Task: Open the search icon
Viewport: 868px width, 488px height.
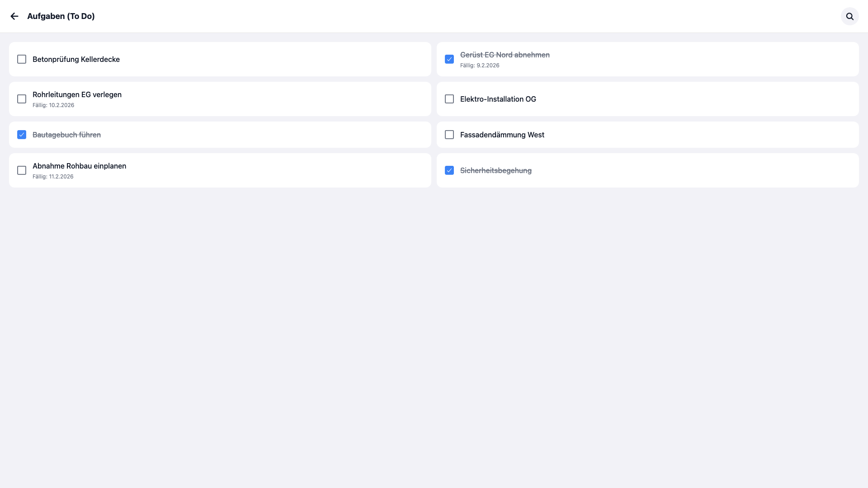Action: point(850,16)
